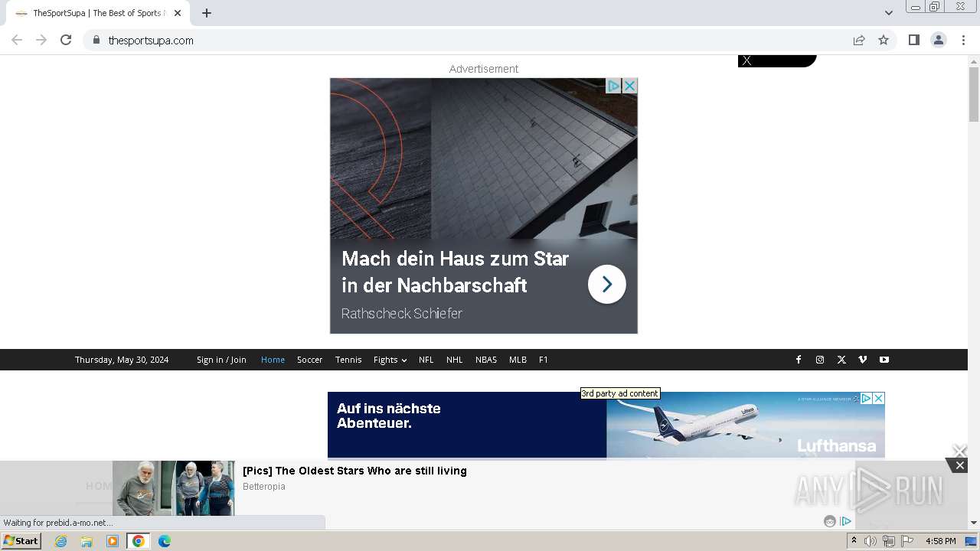Open Chrome taskbar icon
Viewport: 980px width, 551px height.
[138, 541]
